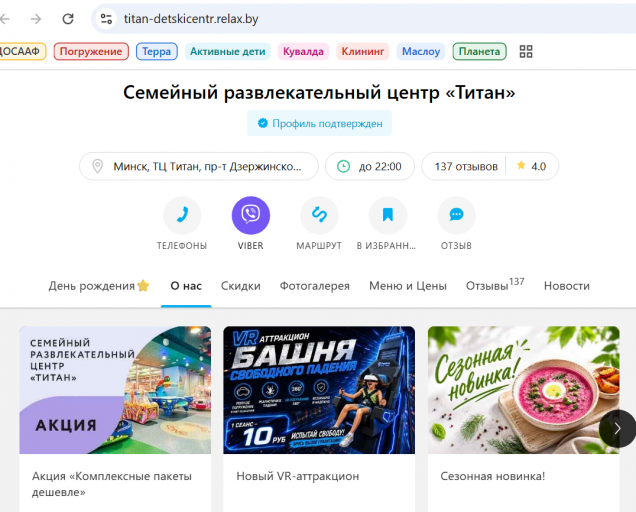The image size is (636, 512).
Task: Click the browser forward arrow
Action: click(x=36, y=19)
